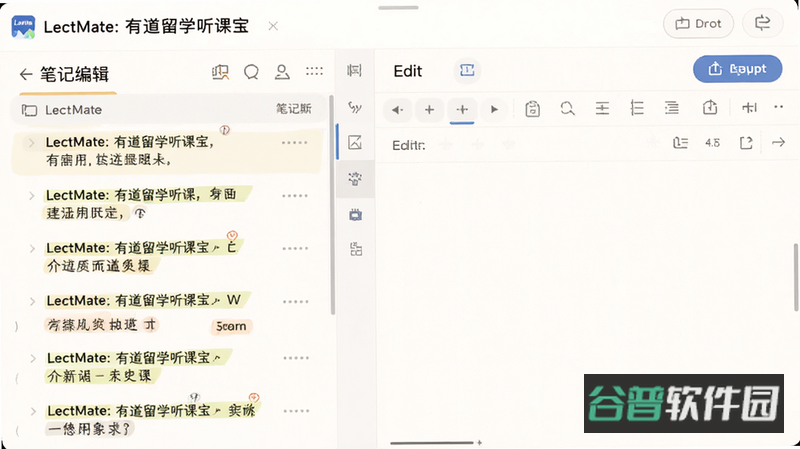Viewport: 800px width, 449px height.
Task: Select the second sidebar squiggle icon
Action: [x=355, y=107]
